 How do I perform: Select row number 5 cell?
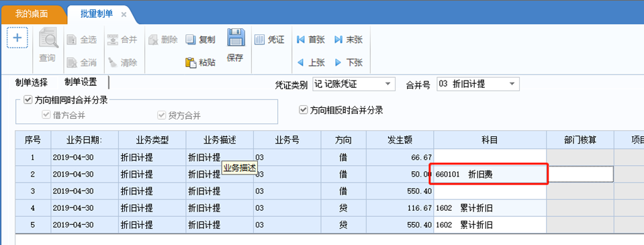pyautogui.click(x=33, y=225)
